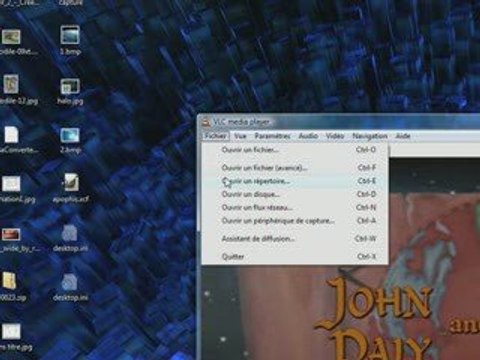This screenshot has height=360, width=480.
Task: Select the lower desktop.ini icon
Action: point(70,287)
